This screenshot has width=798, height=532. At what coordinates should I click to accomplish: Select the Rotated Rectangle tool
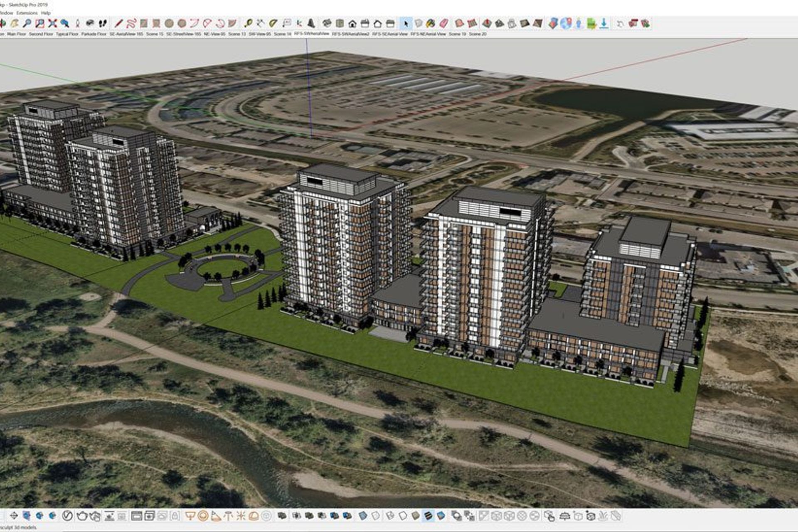[157, 23]
